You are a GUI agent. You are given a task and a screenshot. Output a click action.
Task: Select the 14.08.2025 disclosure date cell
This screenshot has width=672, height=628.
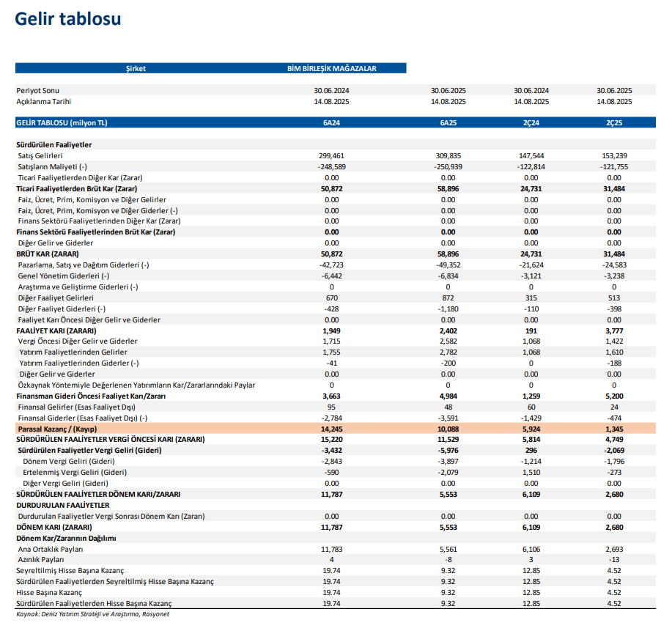click(x=331, y=101)
